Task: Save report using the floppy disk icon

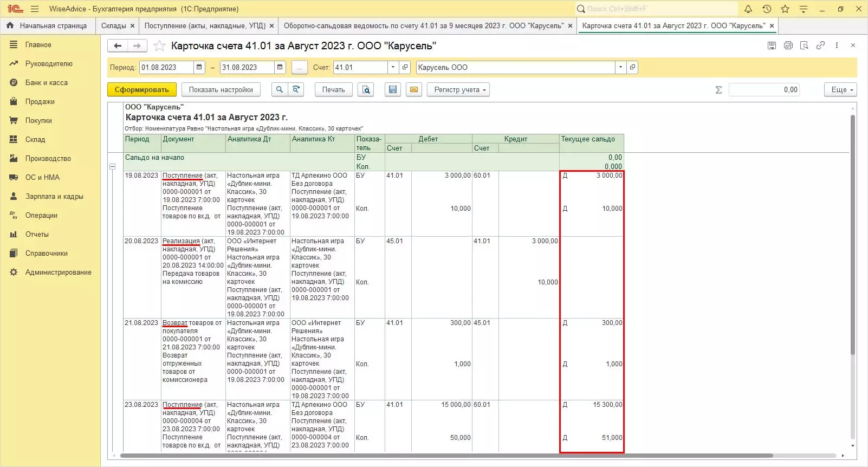Action: tap(393, 90)
